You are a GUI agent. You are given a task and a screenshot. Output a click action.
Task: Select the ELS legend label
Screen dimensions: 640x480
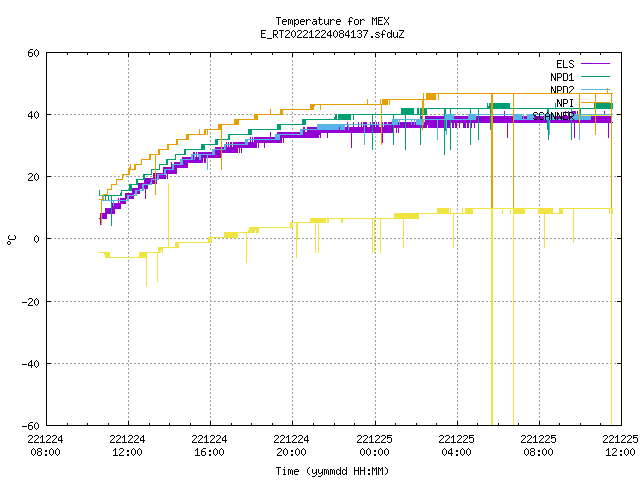pyautogui.click(x=565, y=64)
